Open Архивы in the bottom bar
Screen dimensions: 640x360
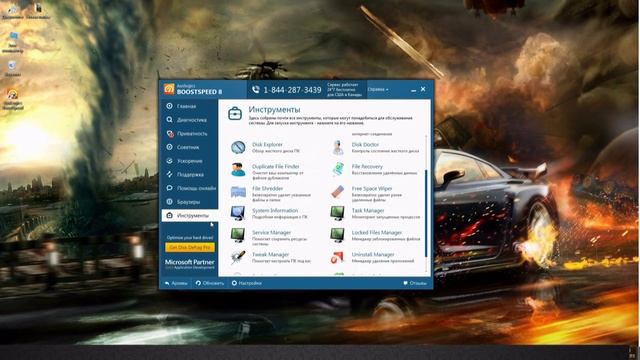click(176, 283)
